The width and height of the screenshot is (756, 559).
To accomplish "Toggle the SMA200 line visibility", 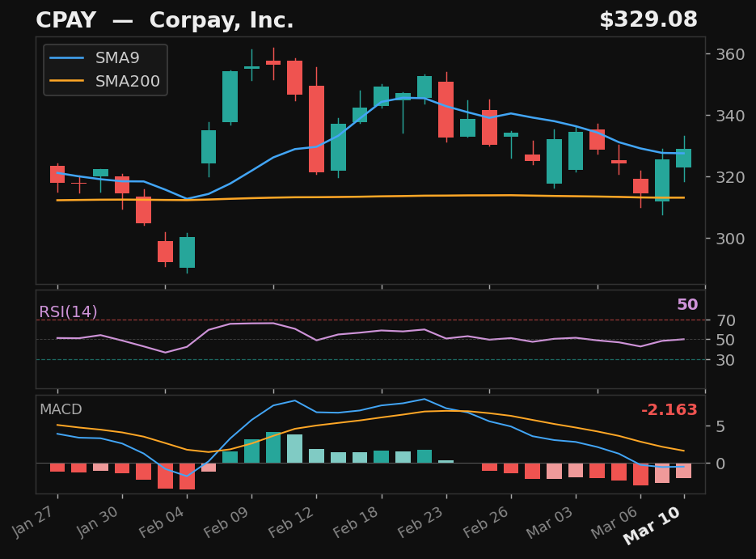I will pos(129,81).
